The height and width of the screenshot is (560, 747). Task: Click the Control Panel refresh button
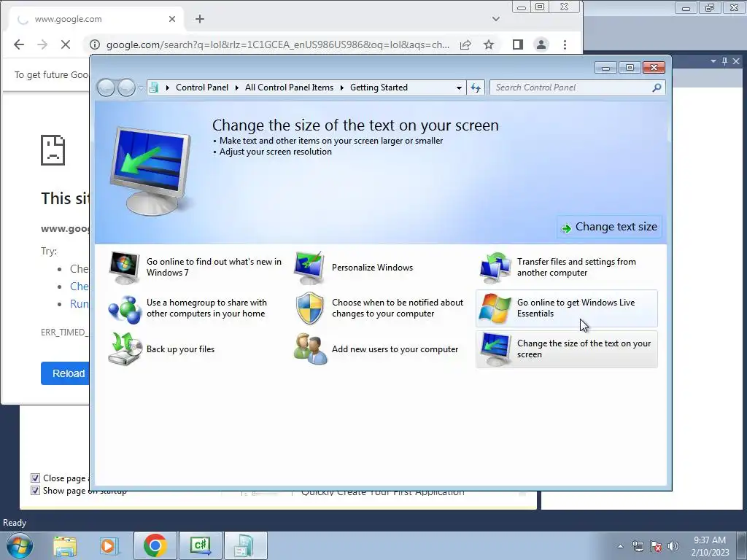click(x=476, y=87)
